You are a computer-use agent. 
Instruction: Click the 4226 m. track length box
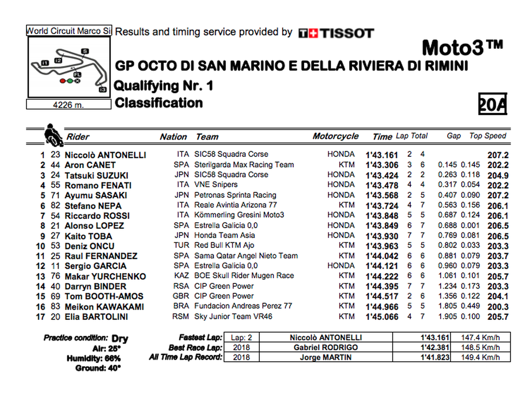point(68,105)
